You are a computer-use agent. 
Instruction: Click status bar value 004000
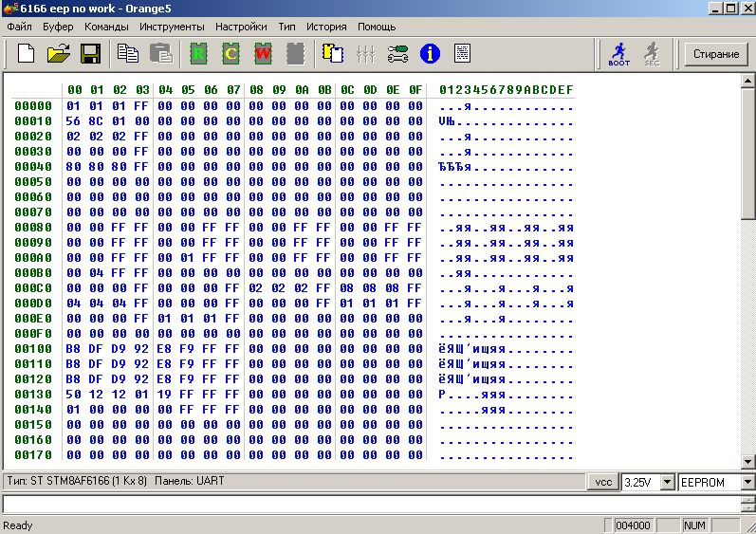[x=633, y=525]
